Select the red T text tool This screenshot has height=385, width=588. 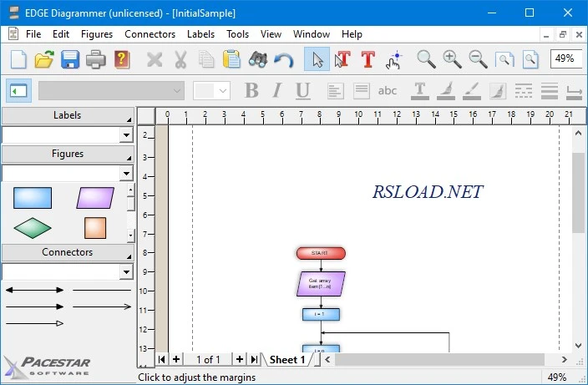[x=367, y=59]
